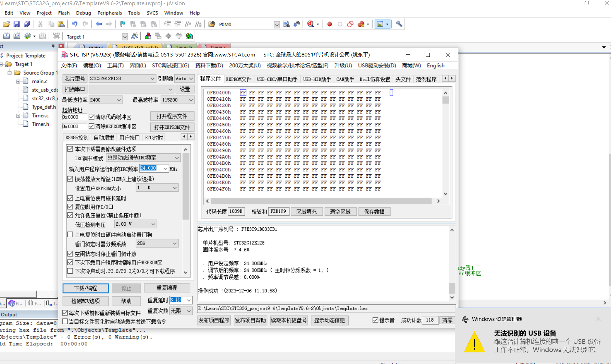Toggle bookmark with the flag icon

coord(123,24)
